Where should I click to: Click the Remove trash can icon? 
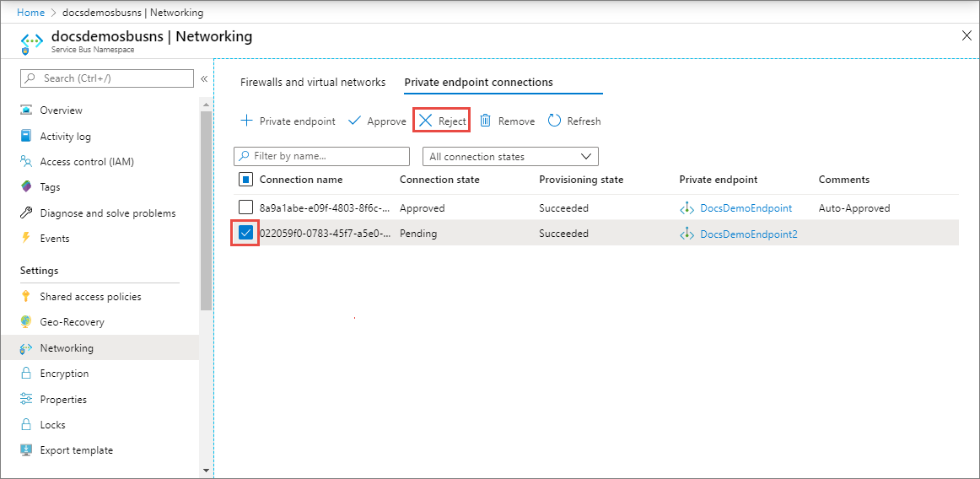(485, 121)
